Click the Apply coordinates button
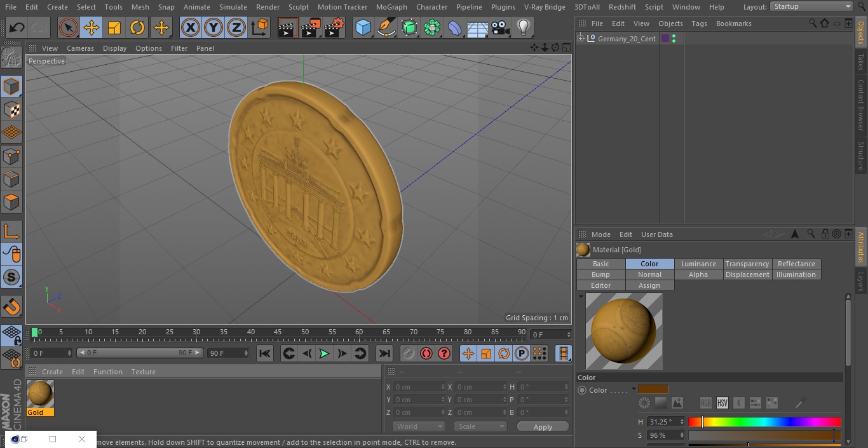Screen dimensions: 868x448 (x=543, y=426)
